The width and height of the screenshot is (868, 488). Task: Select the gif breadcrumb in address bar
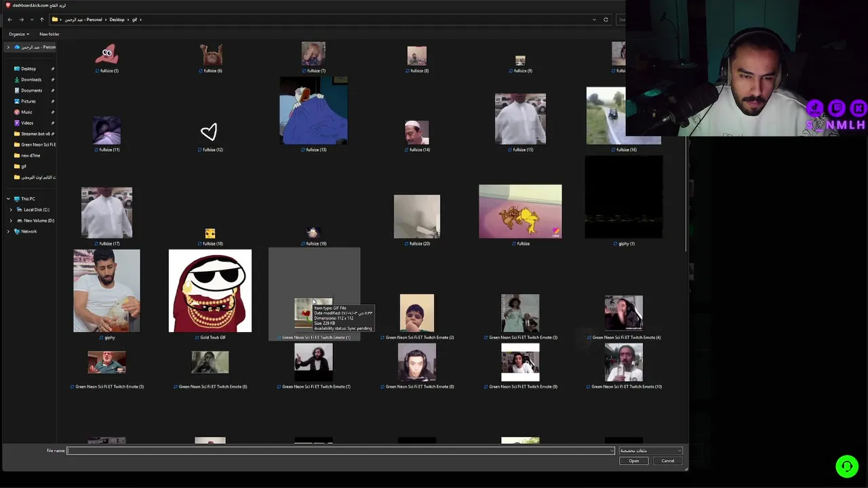point(134,20)
